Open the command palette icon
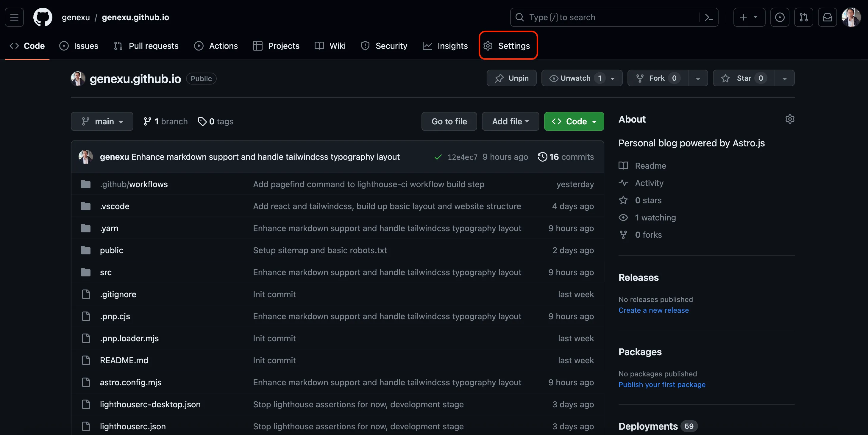The height and width of the screenshot is (435, 868). coord(709,17)
